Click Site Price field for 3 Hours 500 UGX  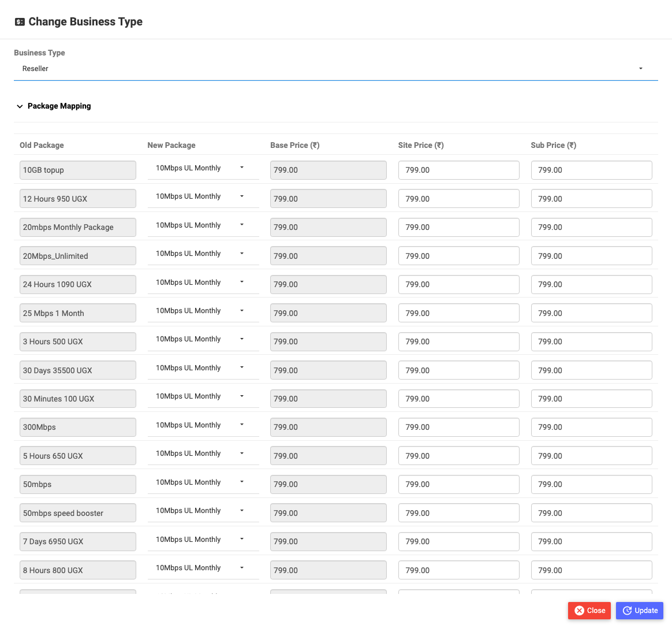[x=458, y=341]
